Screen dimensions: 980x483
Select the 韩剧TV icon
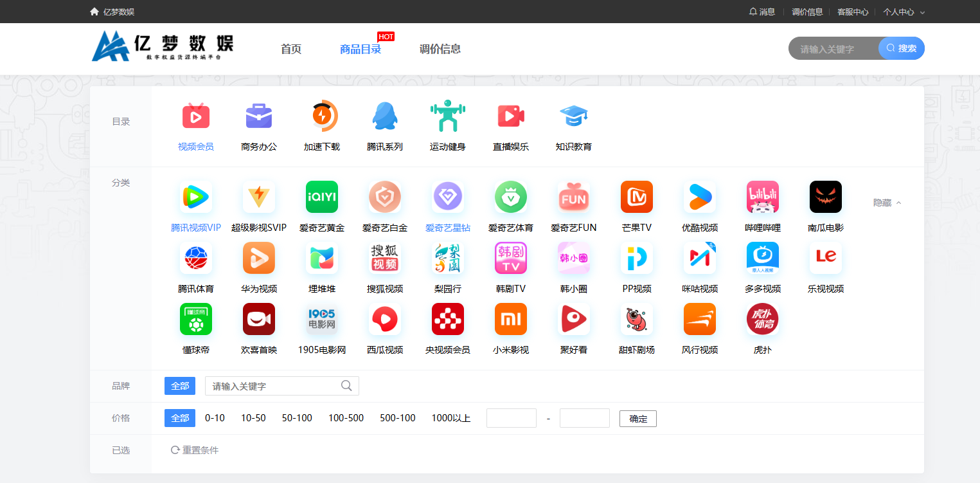point(511,258)
